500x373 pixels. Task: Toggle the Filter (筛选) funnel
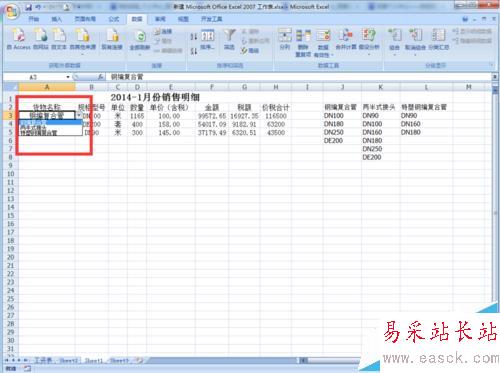[229, 39]
